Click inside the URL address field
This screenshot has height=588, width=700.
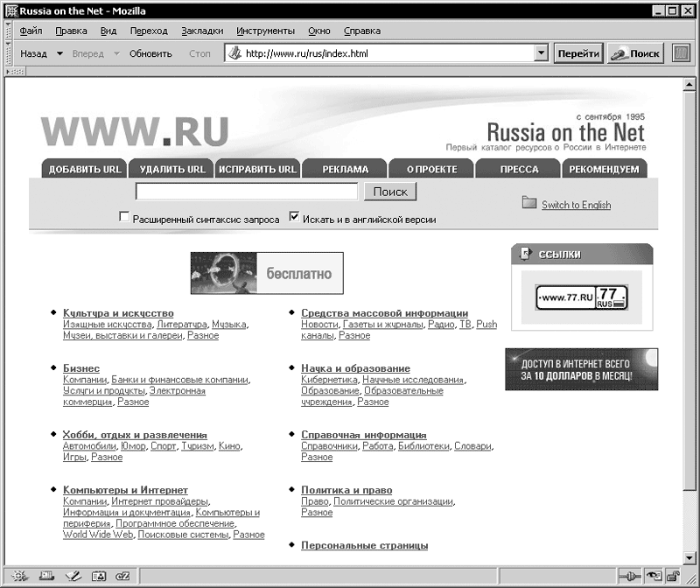[x=388, y=53]
